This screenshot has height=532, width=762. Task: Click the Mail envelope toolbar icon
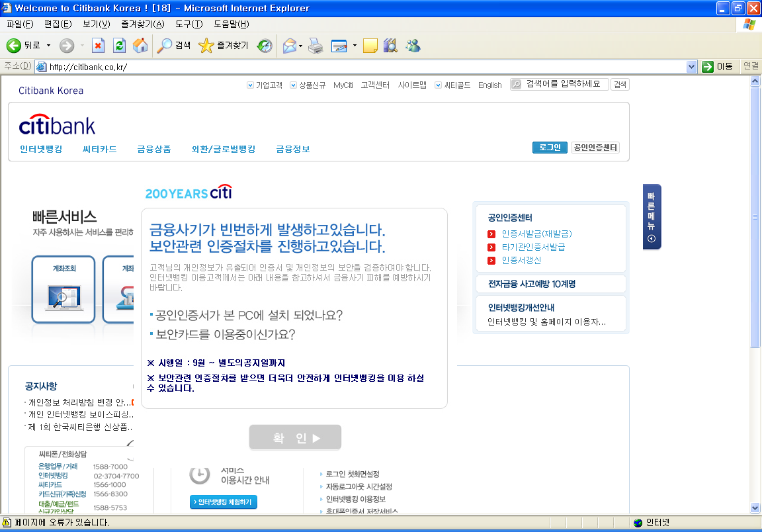[290, 46]
